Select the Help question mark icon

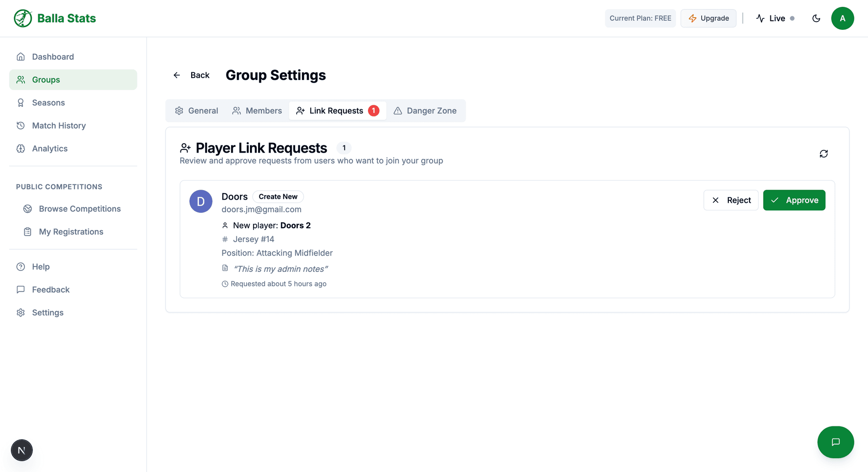pos(21,266)
